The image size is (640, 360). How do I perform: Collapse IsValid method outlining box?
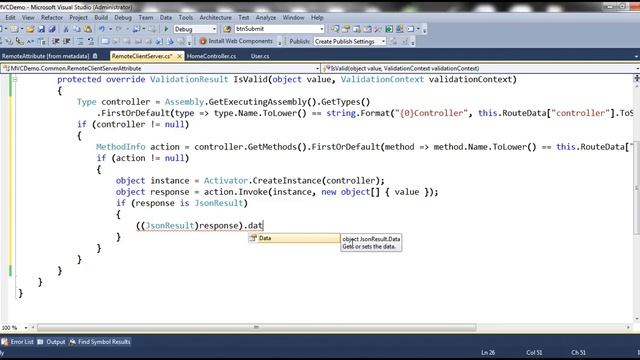(15, 79)
